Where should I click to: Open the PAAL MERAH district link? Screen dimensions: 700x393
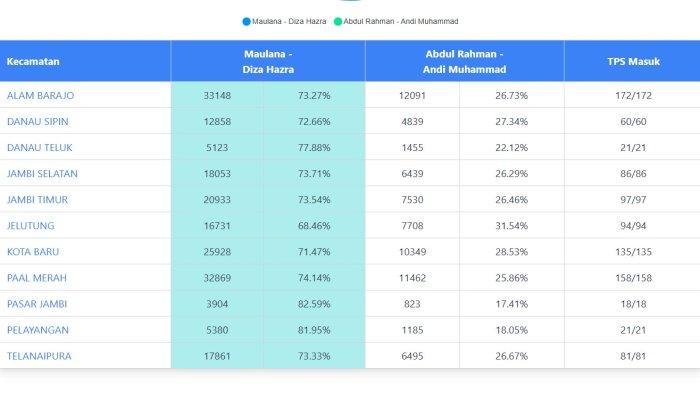pos(37,278)
